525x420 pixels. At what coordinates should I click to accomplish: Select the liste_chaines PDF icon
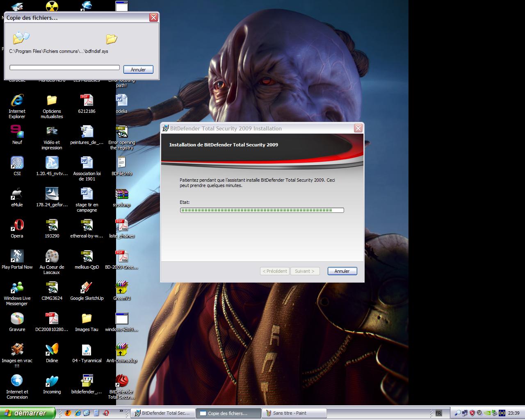click(121, 228)
